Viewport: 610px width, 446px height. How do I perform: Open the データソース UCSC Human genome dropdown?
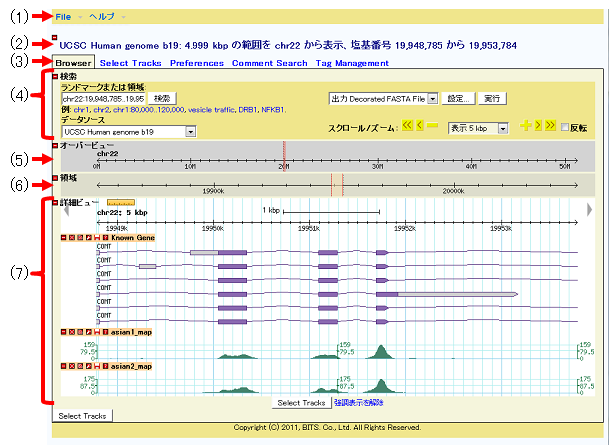pyautogui.click(x=129, y=132)
